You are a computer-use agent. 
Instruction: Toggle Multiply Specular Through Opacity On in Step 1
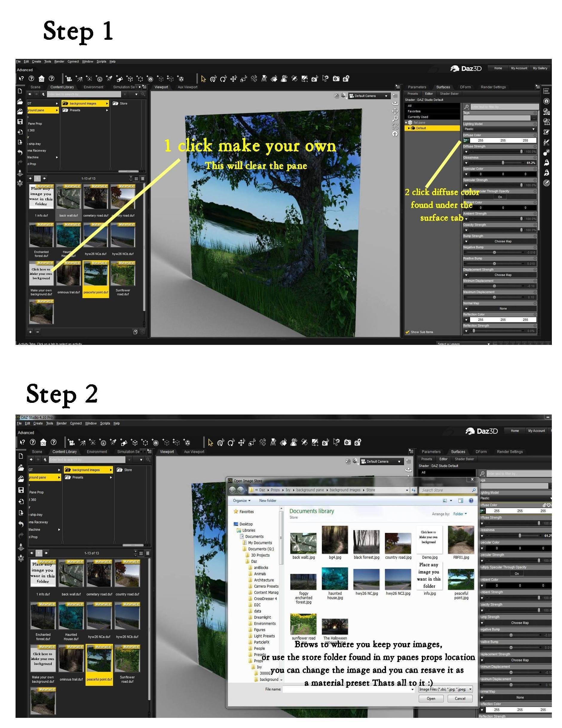500,197
